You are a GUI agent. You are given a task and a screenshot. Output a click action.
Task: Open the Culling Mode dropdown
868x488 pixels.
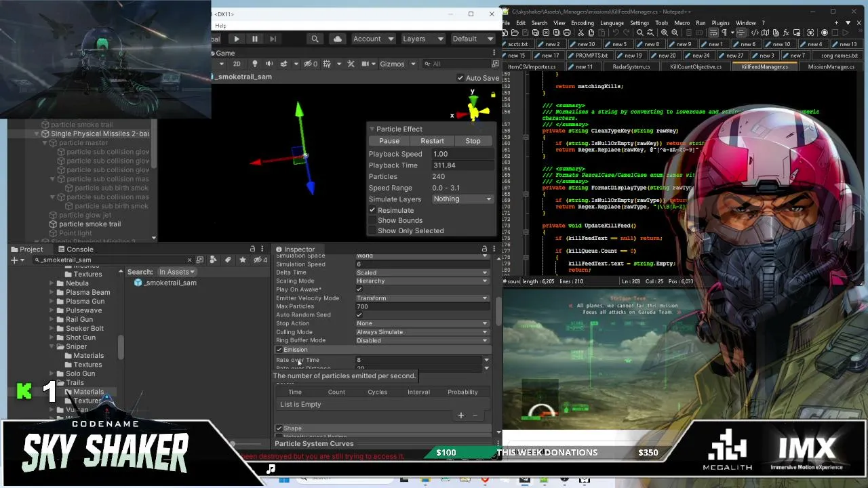coord(422,332)
